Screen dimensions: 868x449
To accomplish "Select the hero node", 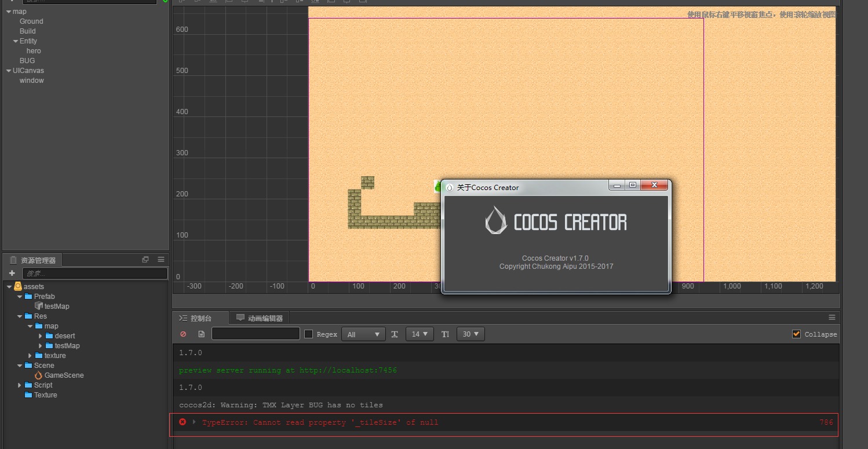I will 34,51.
